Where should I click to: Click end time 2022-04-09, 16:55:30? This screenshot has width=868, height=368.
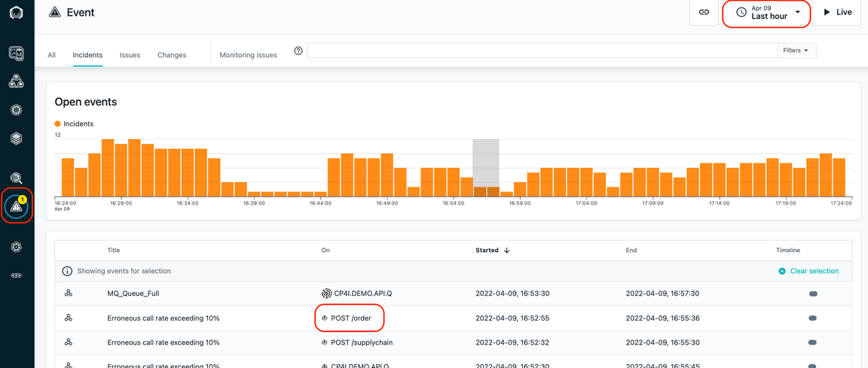click(x=662, y=342)
